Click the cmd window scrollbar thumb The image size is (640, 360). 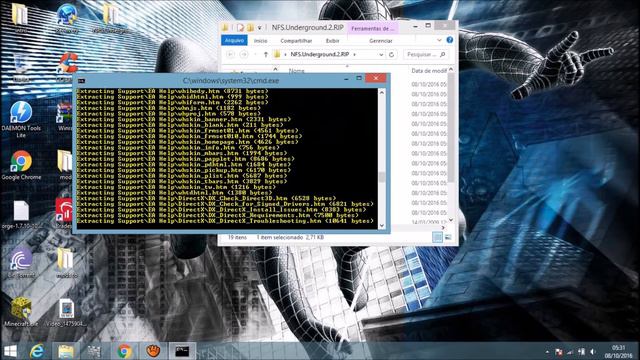[x=382, y=177]
